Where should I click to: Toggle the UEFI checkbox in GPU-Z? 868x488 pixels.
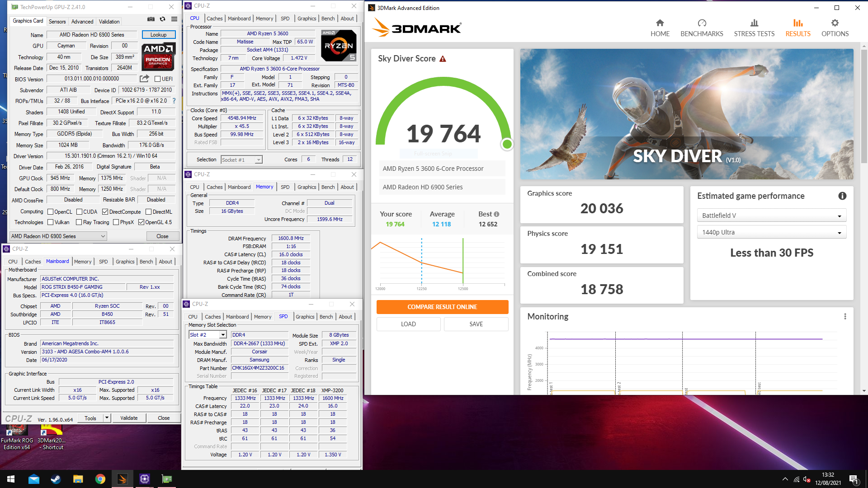pos(158,79)
